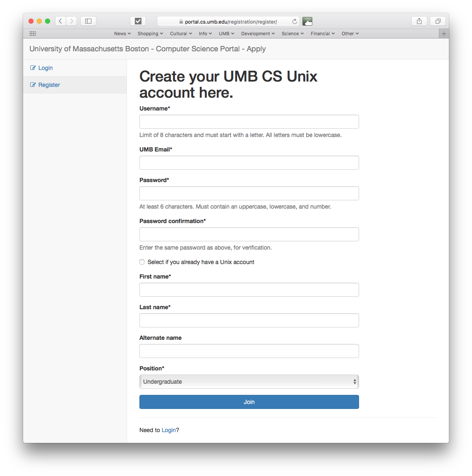The image size is (472, 476).
Task: Show all tabs overview button
Action: point(438,21)
